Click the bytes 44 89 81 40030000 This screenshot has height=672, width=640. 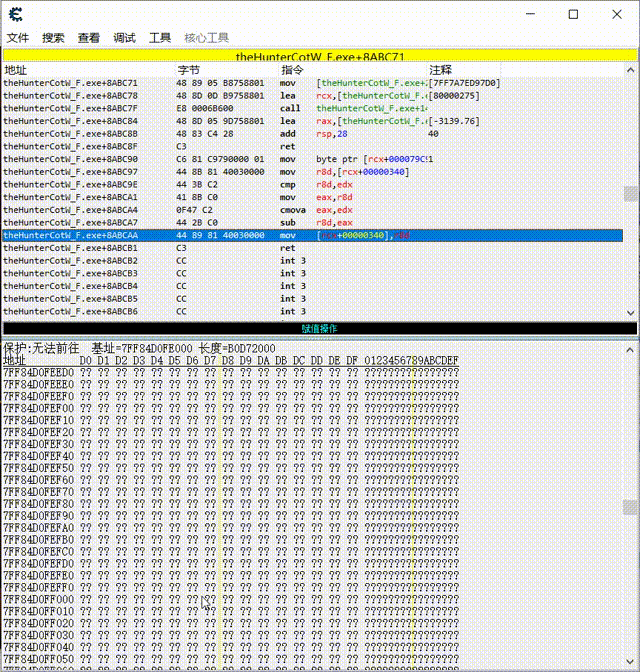point(220,235)
